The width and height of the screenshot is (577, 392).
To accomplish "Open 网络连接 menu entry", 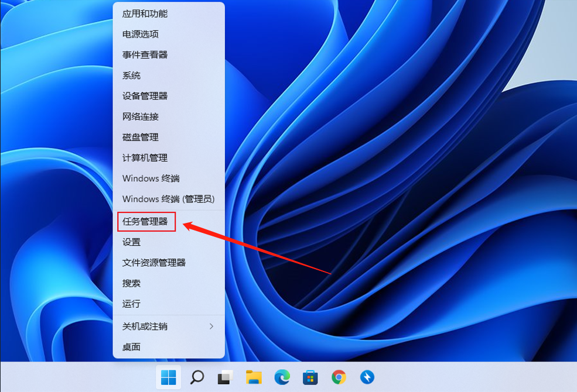I will pos(141,116).
